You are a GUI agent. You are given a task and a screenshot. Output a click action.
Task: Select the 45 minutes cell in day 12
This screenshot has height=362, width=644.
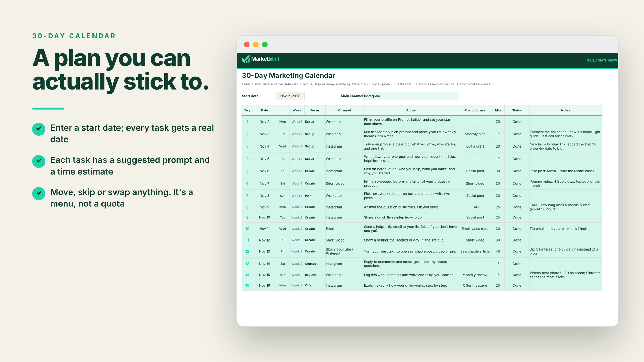pos(498,252)
